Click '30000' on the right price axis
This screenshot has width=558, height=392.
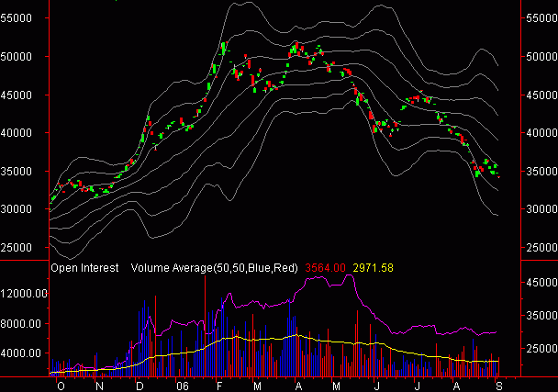pyautogui.click(x=541, y=209)
